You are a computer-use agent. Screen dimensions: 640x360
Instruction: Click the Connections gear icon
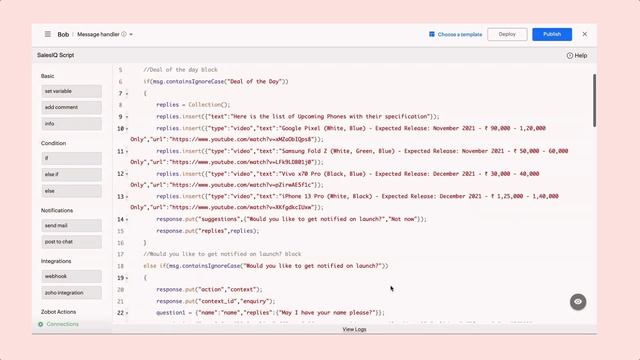pyautogui.click(x=41, y=324)
